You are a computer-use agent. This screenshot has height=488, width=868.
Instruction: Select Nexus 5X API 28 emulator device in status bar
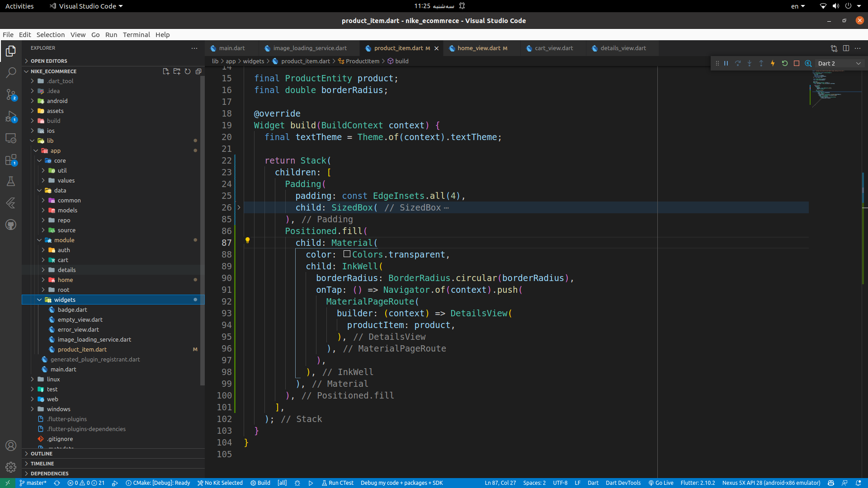[771, 483]
